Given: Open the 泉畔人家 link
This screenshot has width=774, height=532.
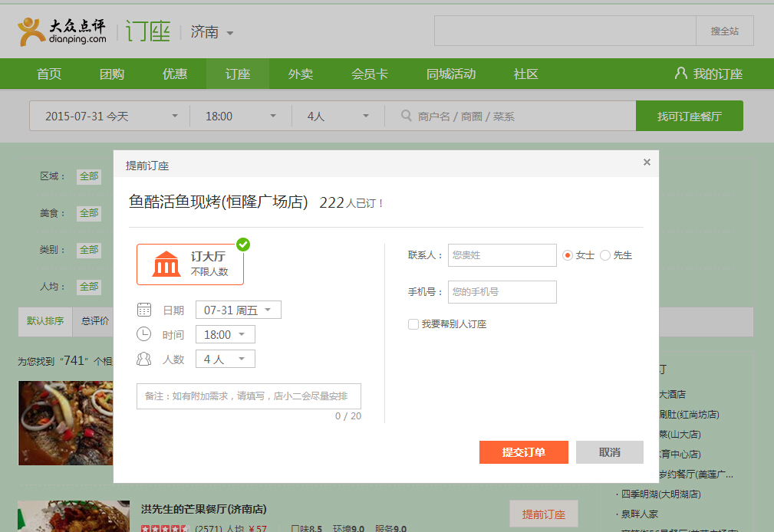Looking at the screenshot, I should pyautogui.click(x=639, y=514).
